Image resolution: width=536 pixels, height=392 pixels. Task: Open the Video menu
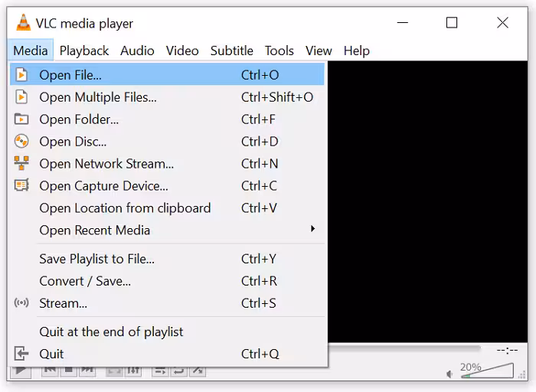coord(182,51)
